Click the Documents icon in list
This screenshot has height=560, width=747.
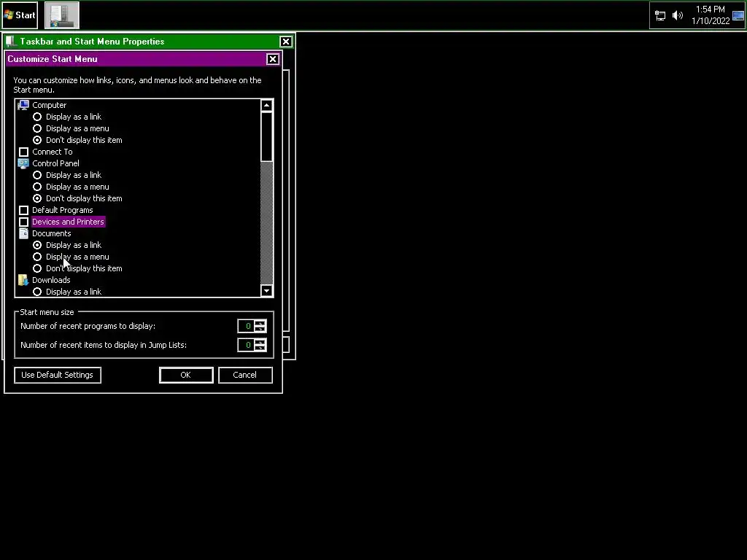pyautogui.click(x=23, y=233)
